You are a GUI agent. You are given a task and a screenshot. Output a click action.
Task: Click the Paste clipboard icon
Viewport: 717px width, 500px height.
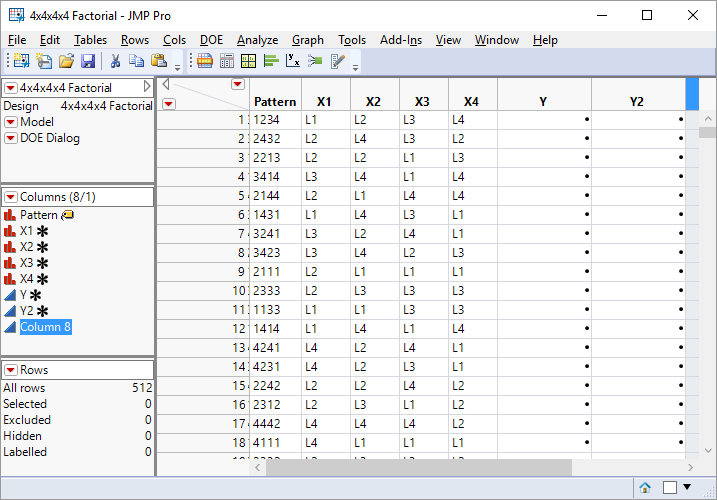tap(159, 61)
